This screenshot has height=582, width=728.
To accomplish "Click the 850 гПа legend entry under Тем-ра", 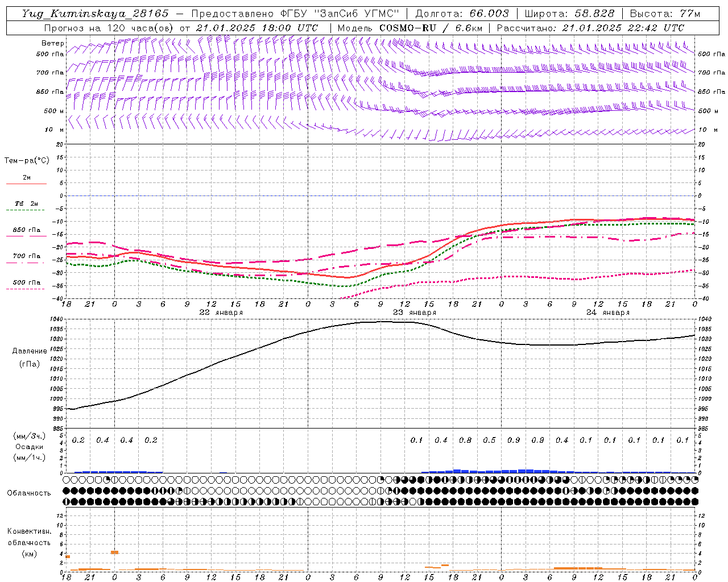I will pyautogui.click(x=27, y=230).
